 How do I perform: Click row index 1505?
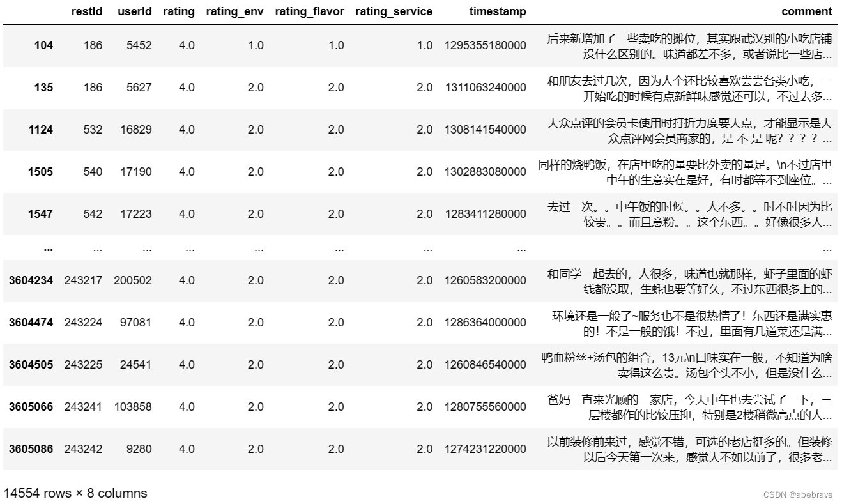click(x=41, y=172)
